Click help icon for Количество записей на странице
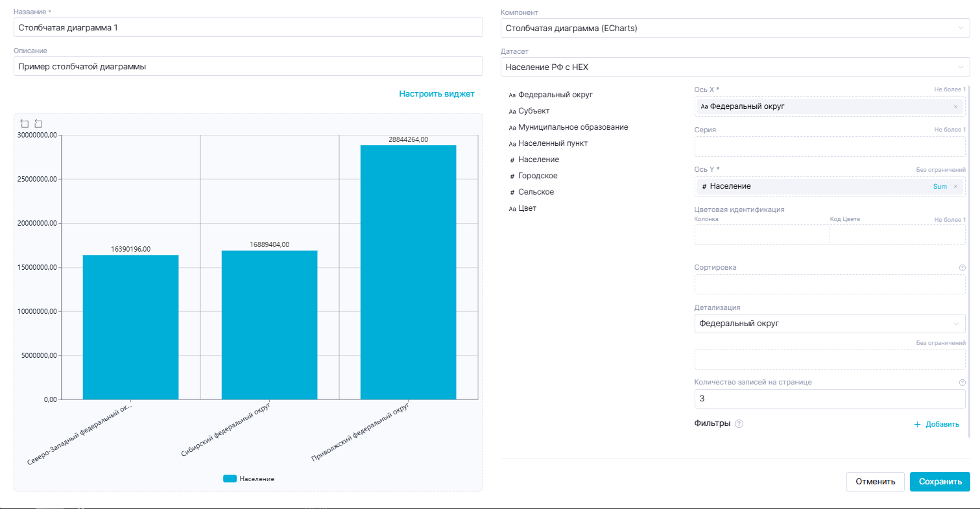This screenshot has width=980, height=509. pos(962,383)
